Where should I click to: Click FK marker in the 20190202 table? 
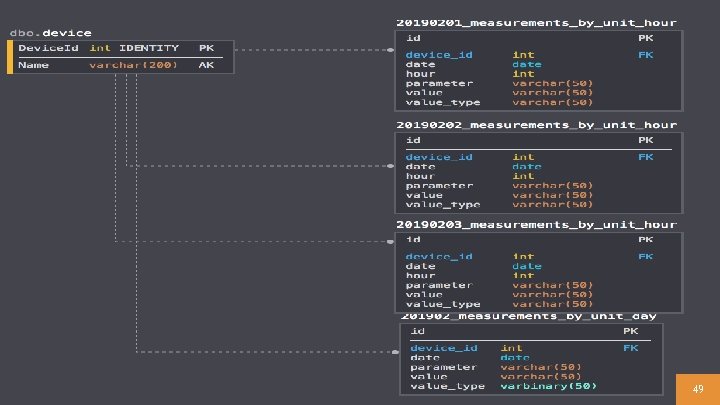point(645,156)
